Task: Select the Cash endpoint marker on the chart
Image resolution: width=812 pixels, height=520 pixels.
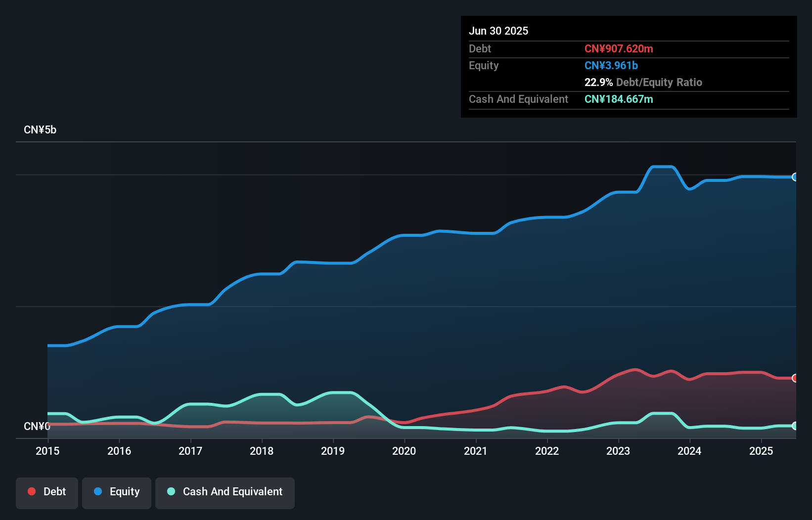Action: click(x=795, y=426)
